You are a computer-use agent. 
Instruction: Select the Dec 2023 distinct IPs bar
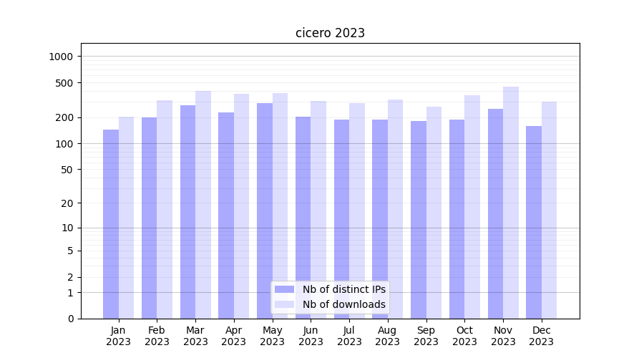click(534, 222)
